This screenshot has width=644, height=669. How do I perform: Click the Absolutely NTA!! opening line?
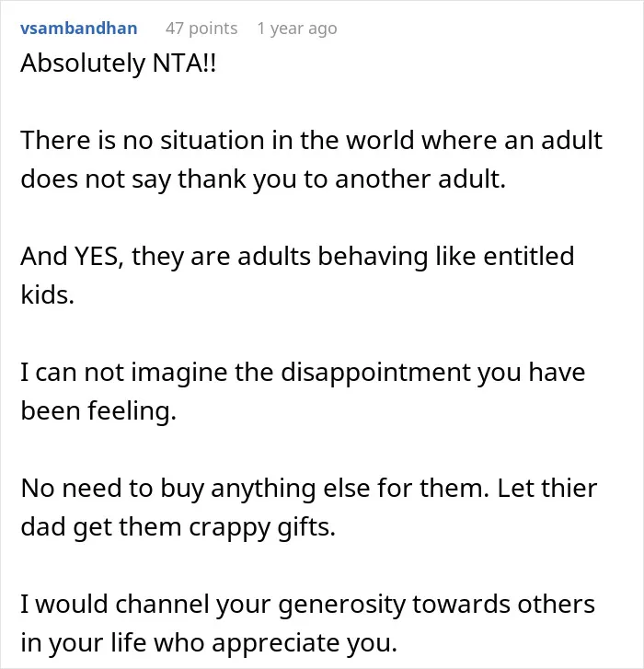pyautogui.click(x=118, y=63)
